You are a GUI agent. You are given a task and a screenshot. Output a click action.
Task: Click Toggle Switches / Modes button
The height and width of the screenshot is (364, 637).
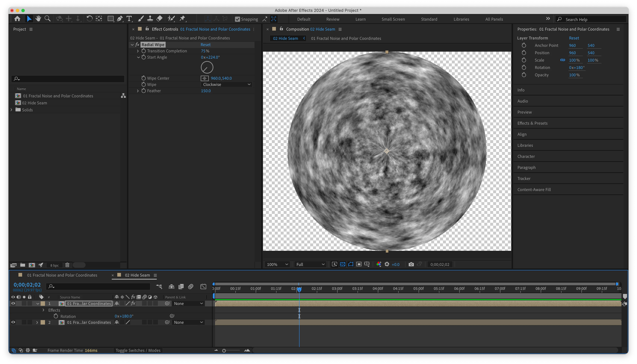coord(138,350)
